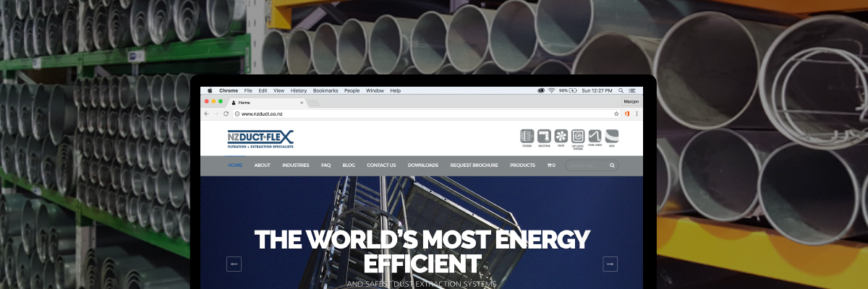The height and width of the screenshot is (289, 868).
Task: Open the DOWNLOADS page
Action: [423, 165]
